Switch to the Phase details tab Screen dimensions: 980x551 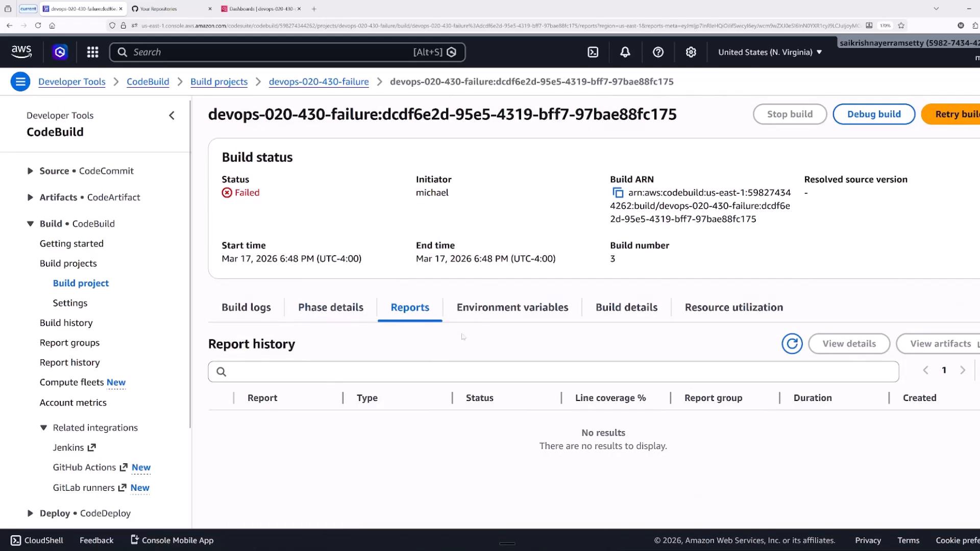point(331,308)
